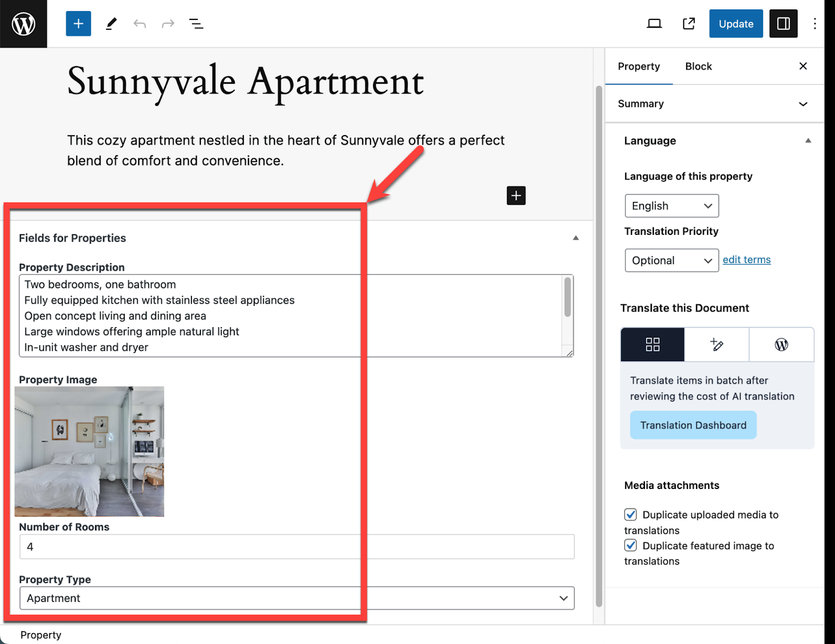Image resolution: width=835 pixels, height=644 pixels.
Task: Uncheck Duplicate uploaded media to translations
Action: [630, 515]
